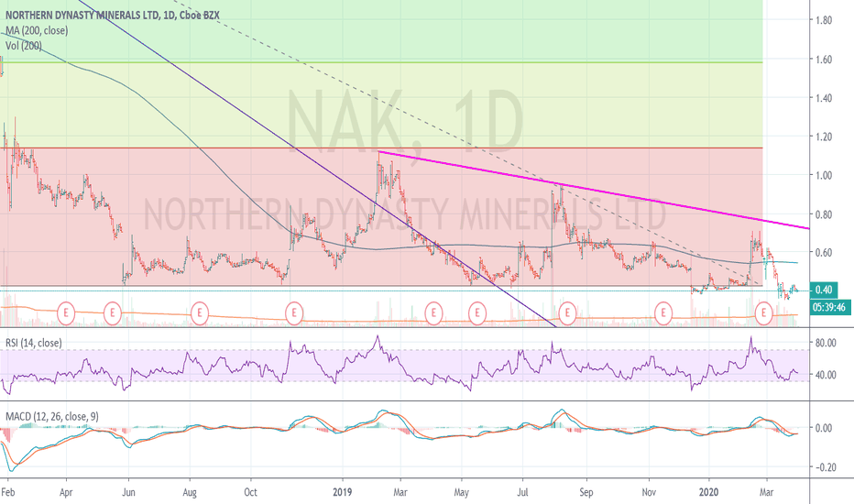Click the 0.60 price axis label

[824, 252]
